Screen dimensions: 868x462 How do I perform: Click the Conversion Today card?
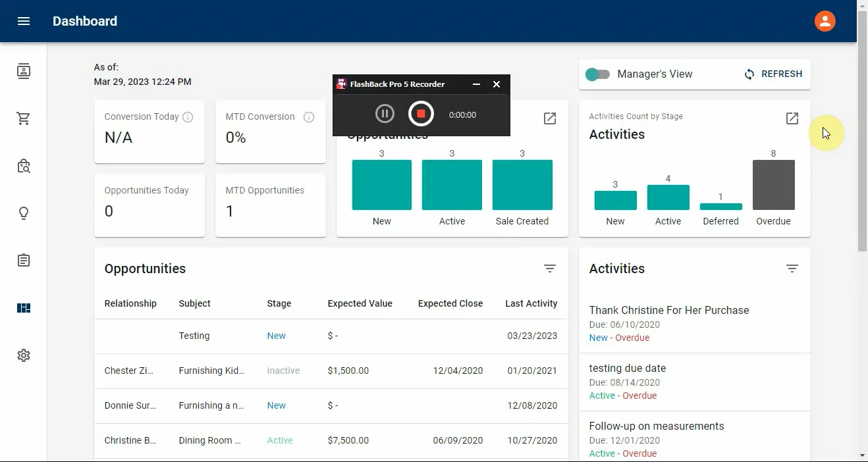(x=149, y=132)
